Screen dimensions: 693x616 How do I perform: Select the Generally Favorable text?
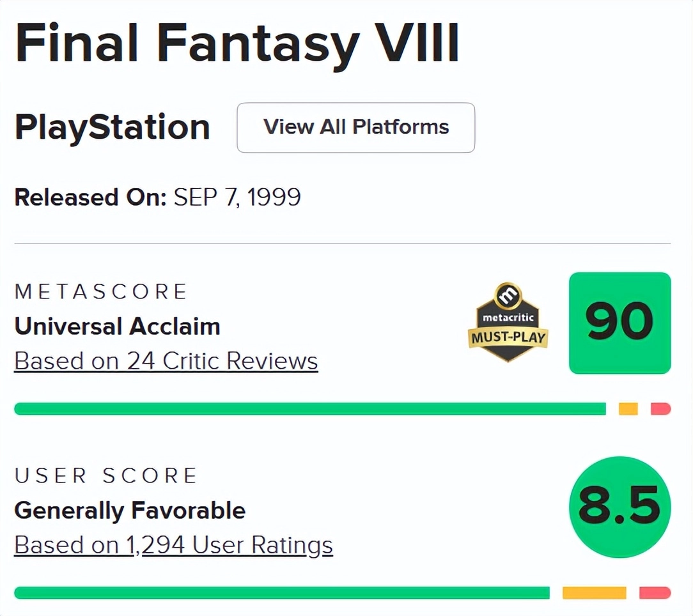130,511
